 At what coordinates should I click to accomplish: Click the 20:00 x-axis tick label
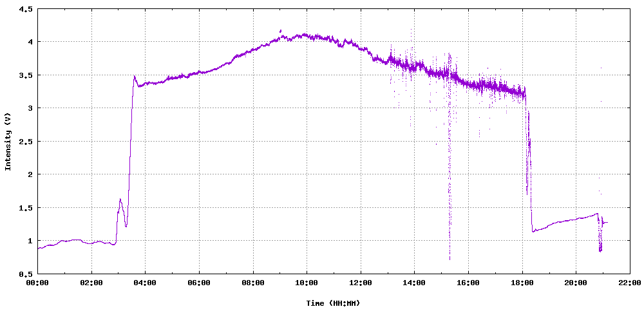point(576,283)
